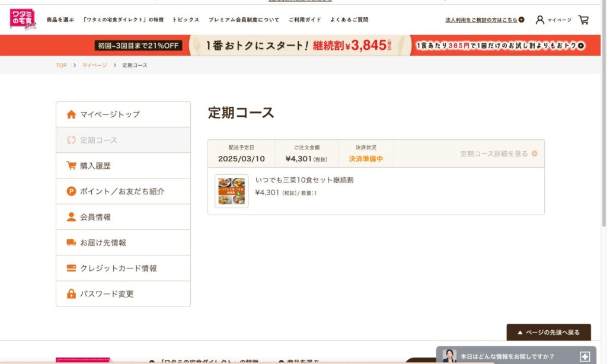Click the マイページ breadcrumb link
This screenshot has height=364, width=607.
[x=94, y=65]
